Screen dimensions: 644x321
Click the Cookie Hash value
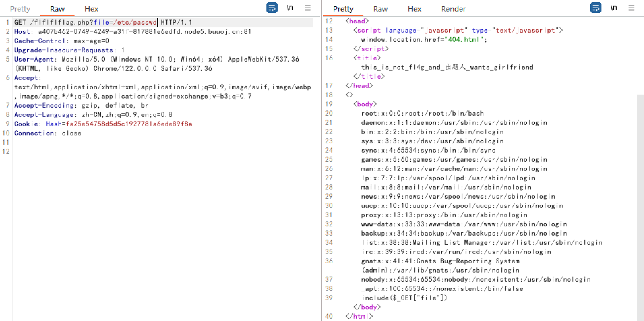[x=129, y=124]
